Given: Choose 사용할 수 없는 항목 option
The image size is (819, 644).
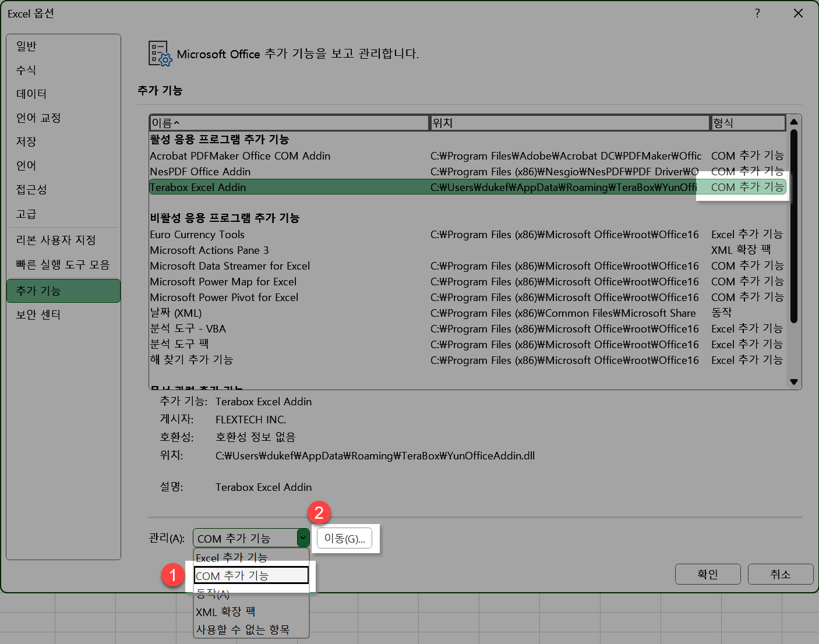Looking at the screenshot, I should tap(251, 629).
